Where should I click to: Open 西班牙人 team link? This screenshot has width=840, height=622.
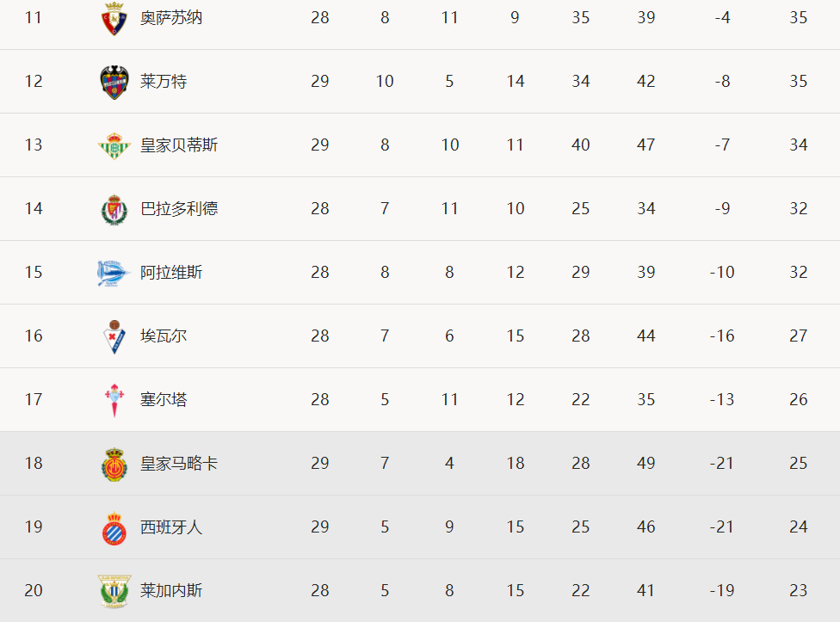tap(171, 527)
